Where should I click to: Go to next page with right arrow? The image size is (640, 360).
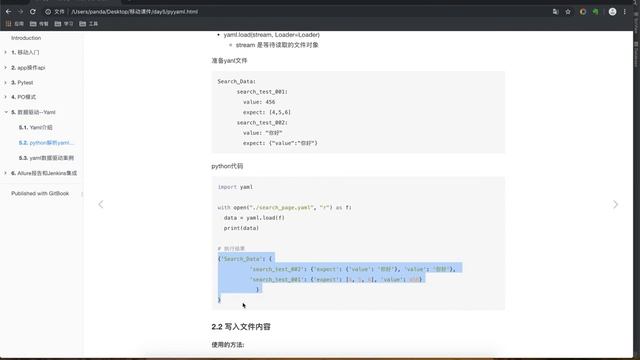[x=615, y=204]
